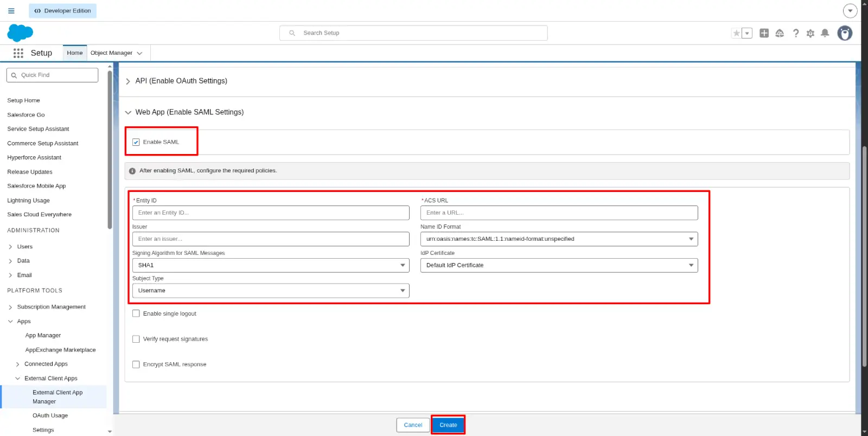Open Salesforce Mobile App link

(x=36, y=186)
